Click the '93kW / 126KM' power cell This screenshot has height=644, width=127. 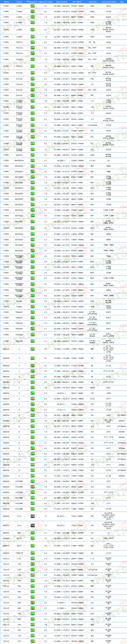77,538
